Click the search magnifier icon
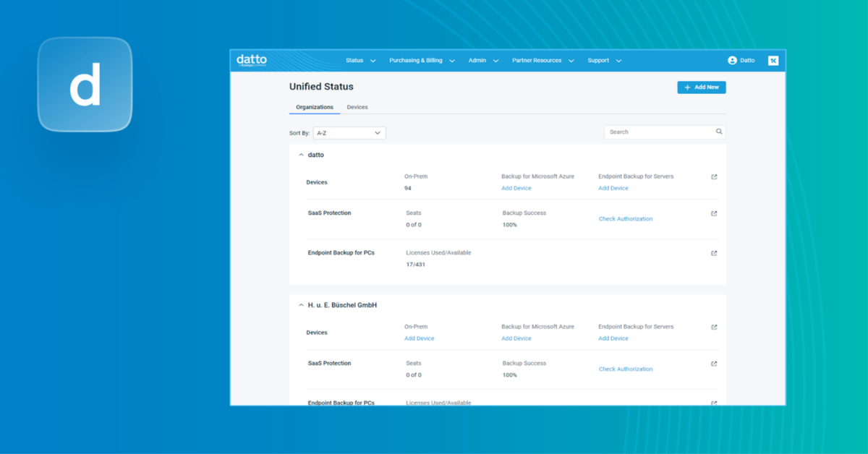This screenshot has height=454, width=868. point(719,132)
